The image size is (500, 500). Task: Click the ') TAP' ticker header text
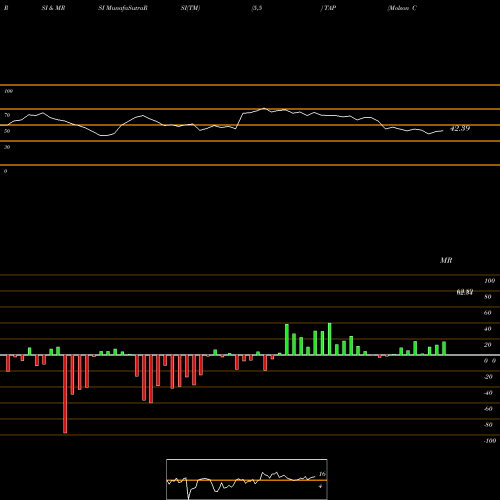[x=328, y=8]
